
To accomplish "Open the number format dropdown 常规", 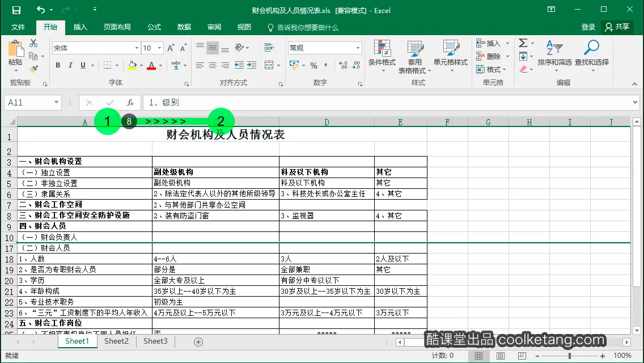I will tap(358, 48).
